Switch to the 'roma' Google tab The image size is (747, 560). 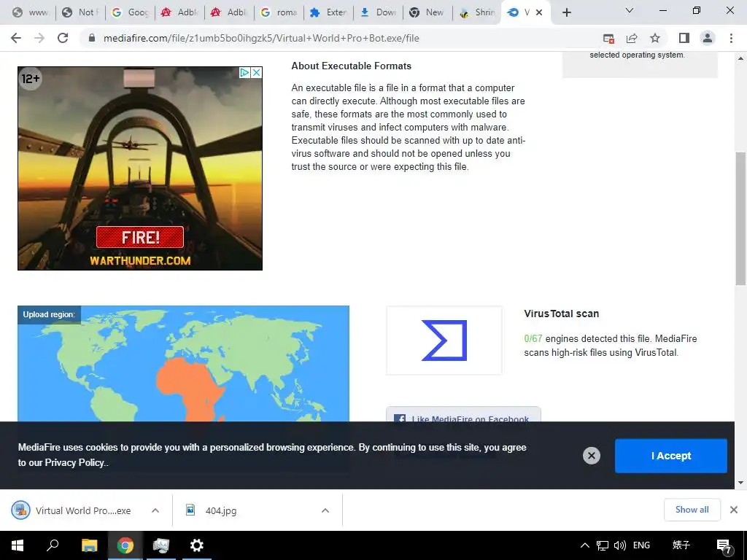(x=279, y=12)
